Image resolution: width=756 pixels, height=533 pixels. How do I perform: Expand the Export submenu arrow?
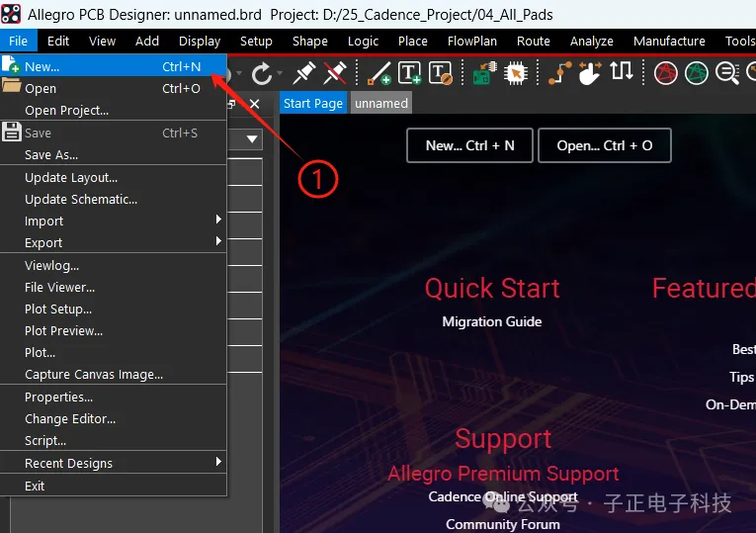coord(218,240)
